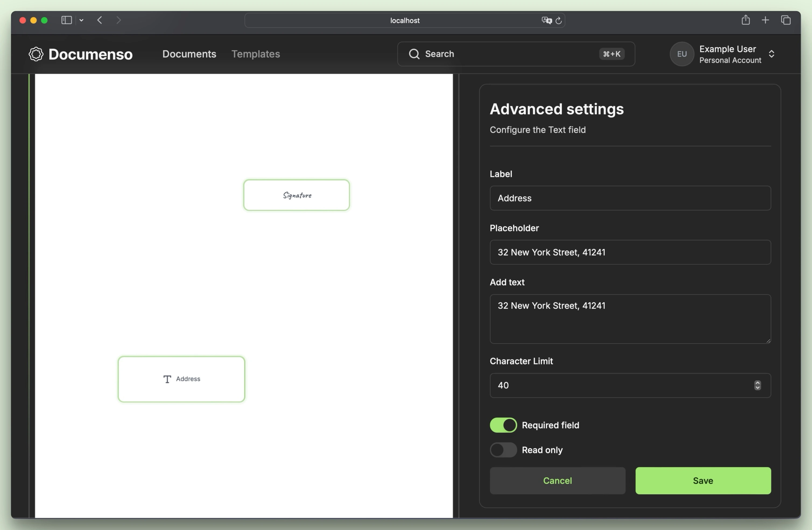Disable the Required field toggle
Screen dimensions: 812x530
tap(503, 425)
